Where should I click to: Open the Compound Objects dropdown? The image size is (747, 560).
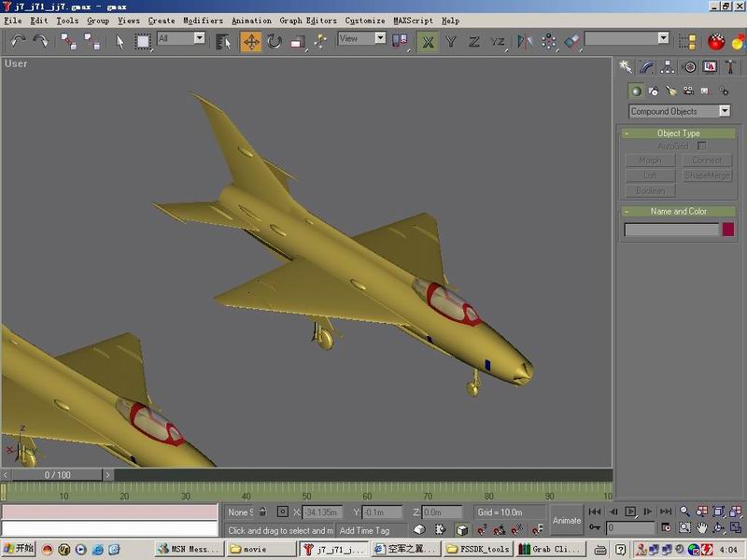point(679,111)
